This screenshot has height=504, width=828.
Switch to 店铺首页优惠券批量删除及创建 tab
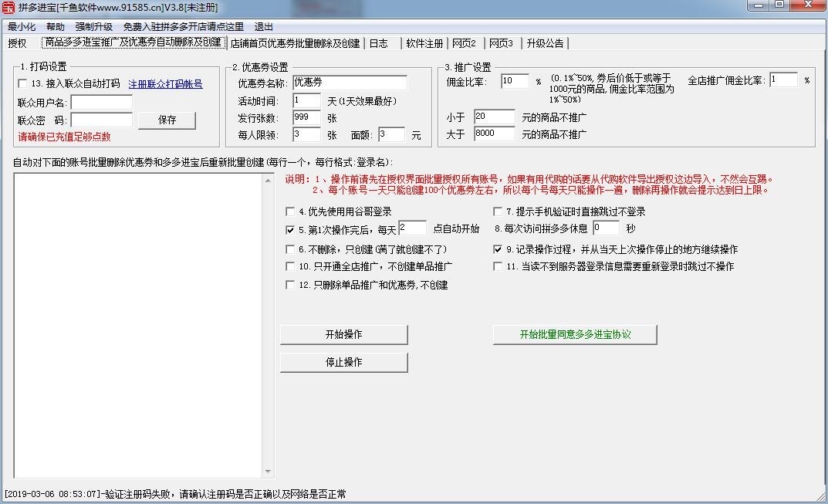tap(296, 43)
